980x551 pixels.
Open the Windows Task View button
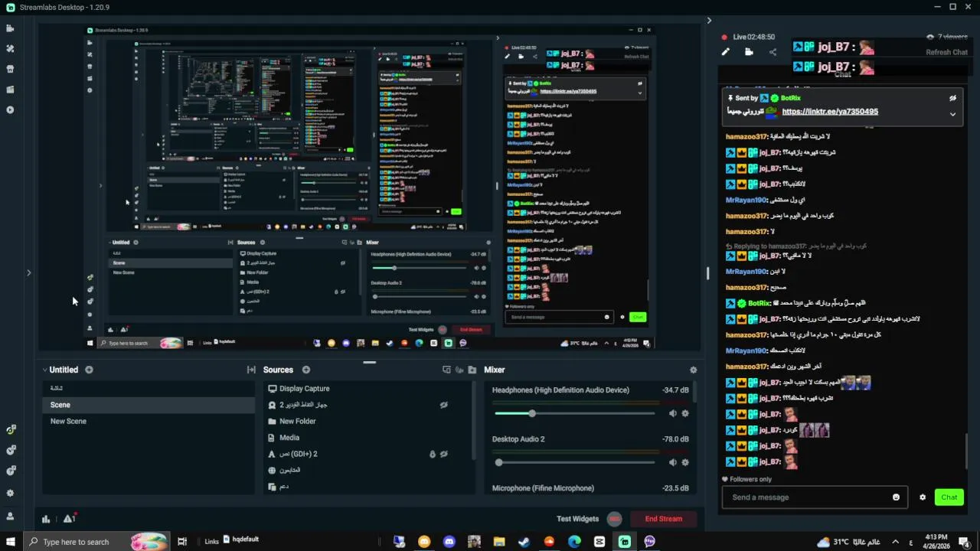point(182,542)
